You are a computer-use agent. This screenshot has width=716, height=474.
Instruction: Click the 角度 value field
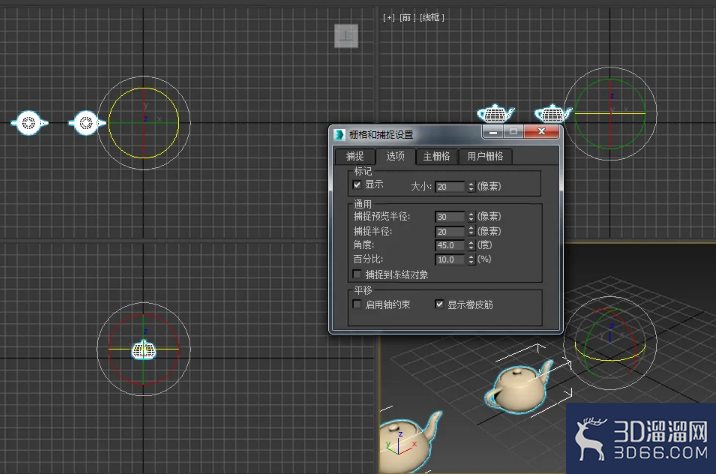450,245
